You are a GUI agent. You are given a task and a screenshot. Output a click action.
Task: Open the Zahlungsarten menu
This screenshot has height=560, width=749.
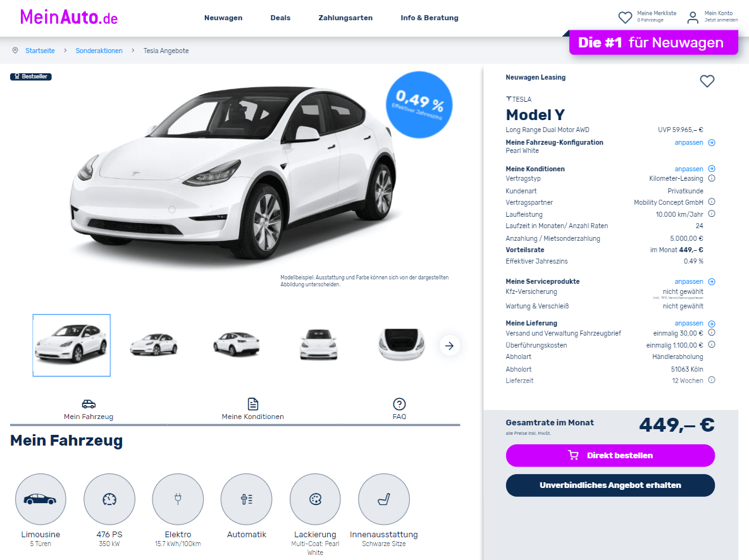click(x=345, y=18)
